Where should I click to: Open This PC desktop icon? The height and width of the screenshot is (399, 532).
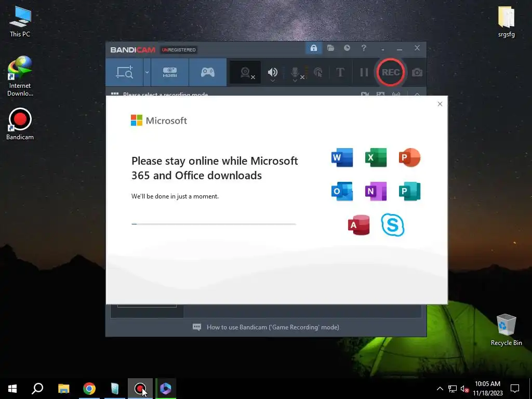click(x=20, y=22)
